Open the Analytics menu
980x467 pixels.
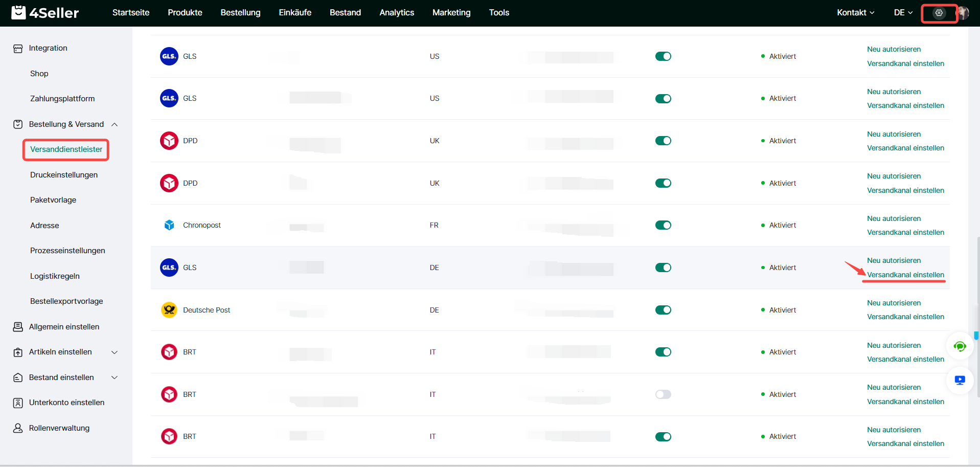point(396,13)
